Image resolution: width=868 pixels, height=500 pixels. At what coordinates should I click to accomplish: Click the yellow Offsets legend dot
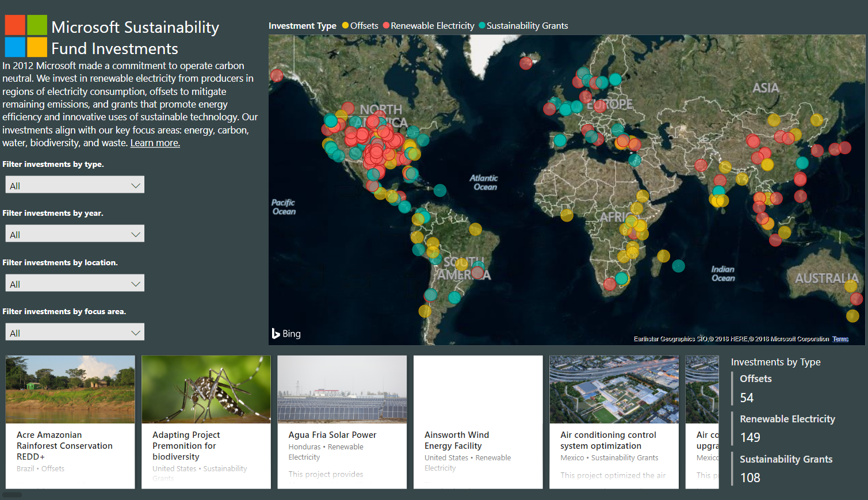point(345,25)
